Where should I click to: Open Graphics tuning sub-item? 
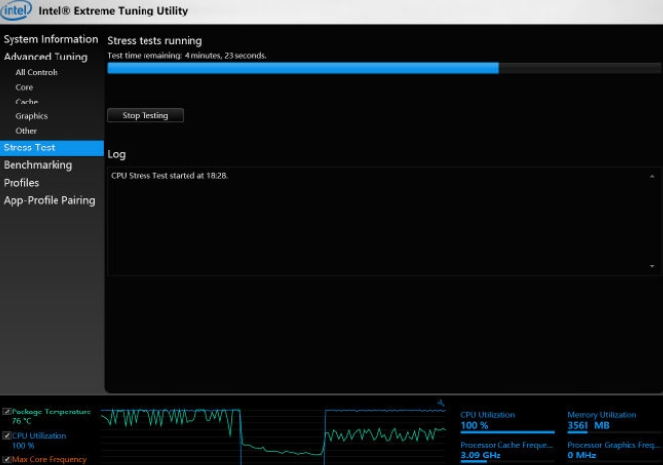click(x=31, y=116)
